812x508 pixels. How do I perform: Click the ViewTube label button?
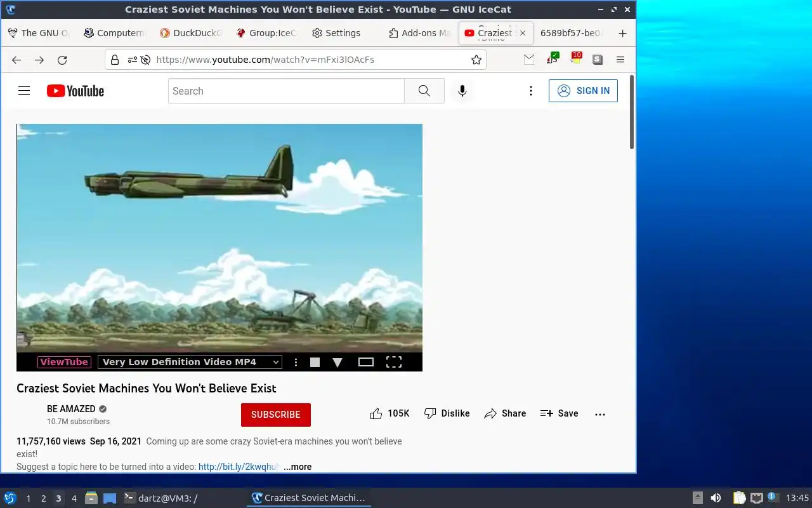coord(64,362)
